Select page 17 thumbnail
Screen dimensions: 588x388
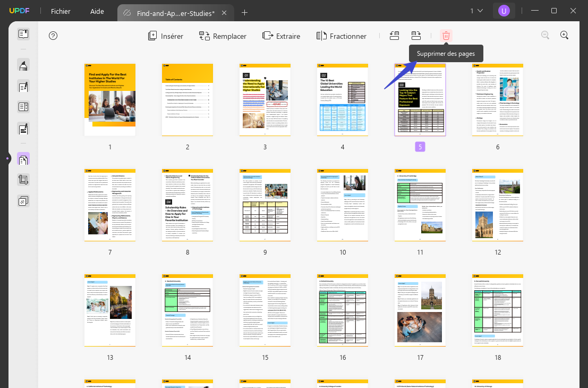420,310
